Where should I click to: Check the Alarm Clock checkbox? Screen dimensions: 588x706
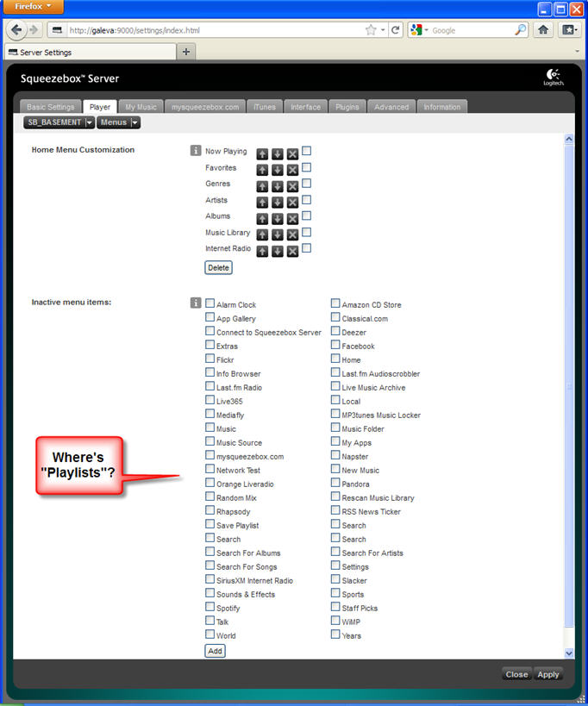210,304
